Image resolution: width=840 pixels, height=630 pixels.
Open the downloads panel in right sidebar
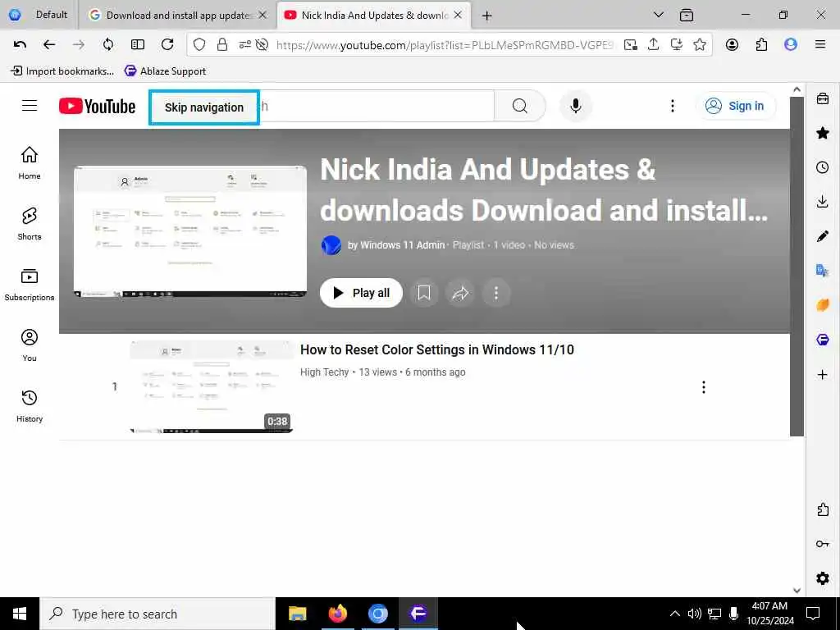pos(822,202)
